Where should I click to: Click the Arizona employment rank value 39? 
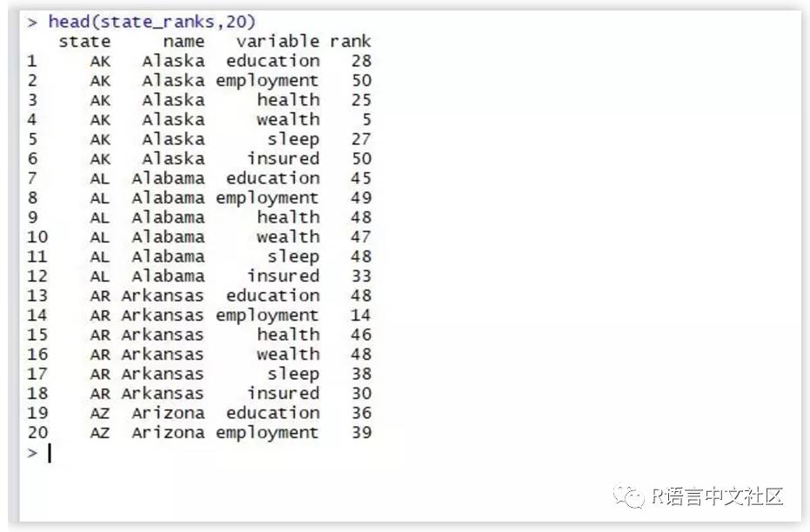coord(361,432)
